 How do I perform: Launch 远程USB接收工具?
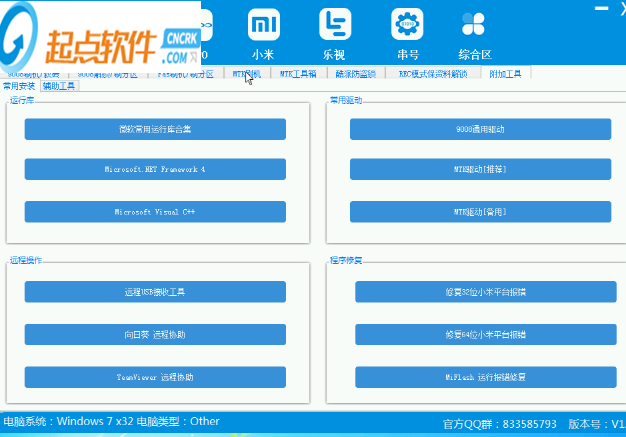coord(155,292)
